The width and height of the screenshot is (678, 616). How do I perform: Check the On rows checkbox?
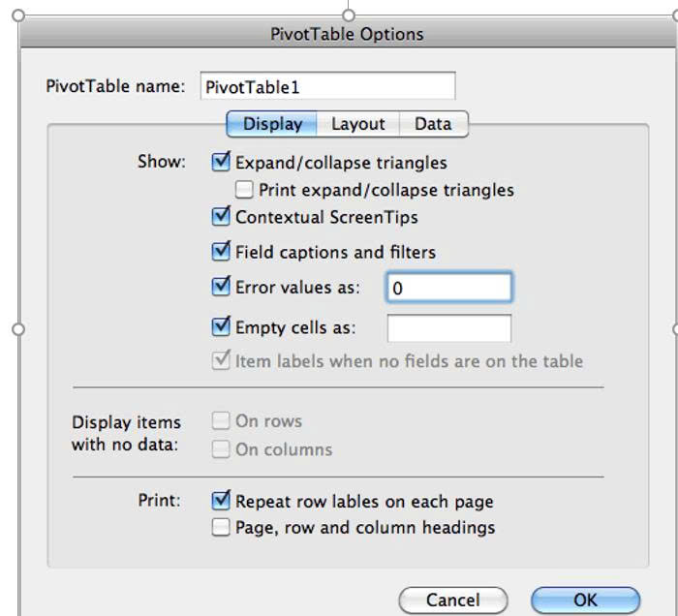pyautogui.click(x=221, y=421)
